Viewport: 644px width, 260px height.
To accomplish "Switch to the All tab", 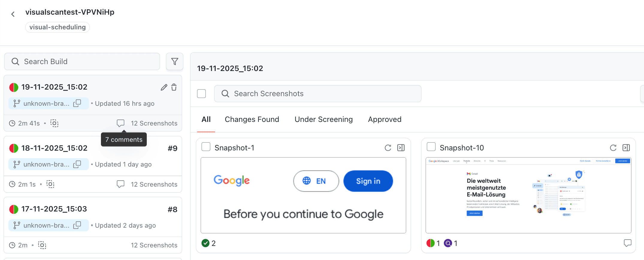I will (206, 119).
